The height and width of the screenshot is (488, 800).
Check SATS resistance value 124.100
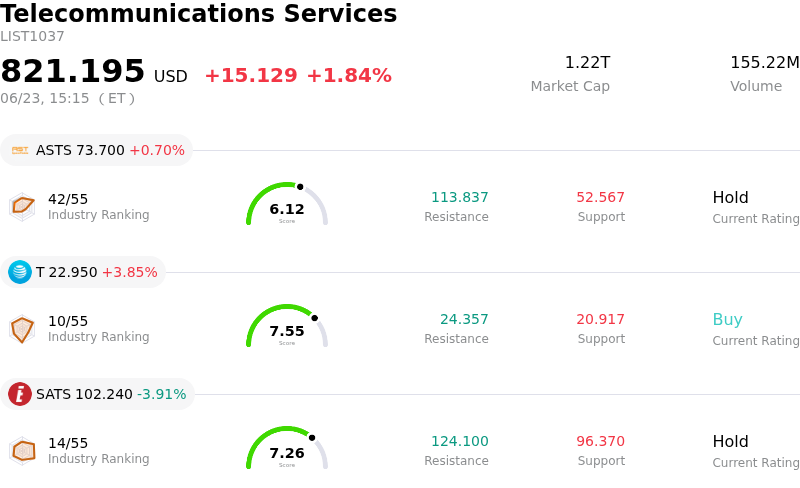click(460, 441)
